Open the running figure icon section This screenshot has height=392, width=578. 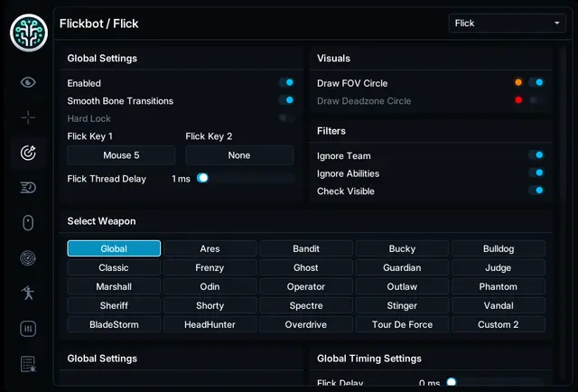click(x=28, y=293)
